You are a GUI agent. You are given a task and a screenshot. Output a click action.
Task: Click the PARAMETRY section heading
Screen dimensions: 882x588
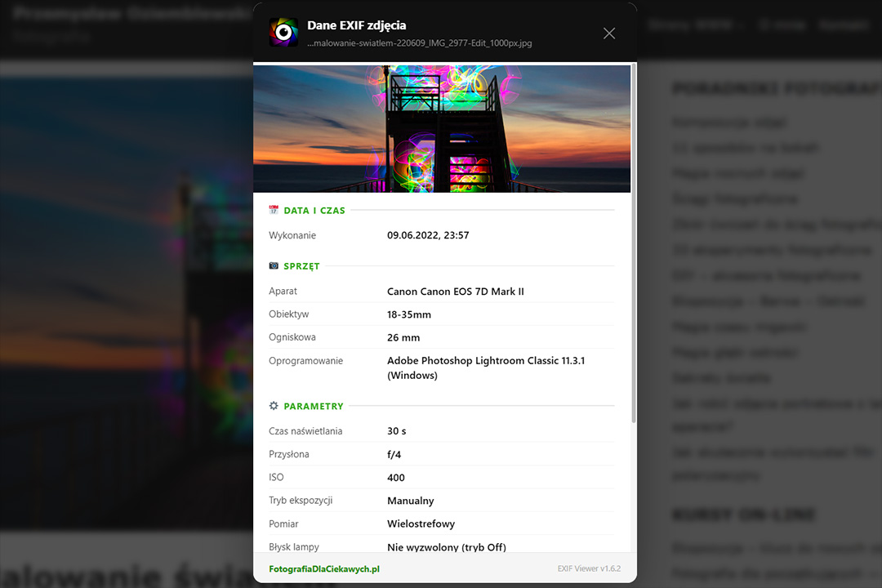[314, 406]
